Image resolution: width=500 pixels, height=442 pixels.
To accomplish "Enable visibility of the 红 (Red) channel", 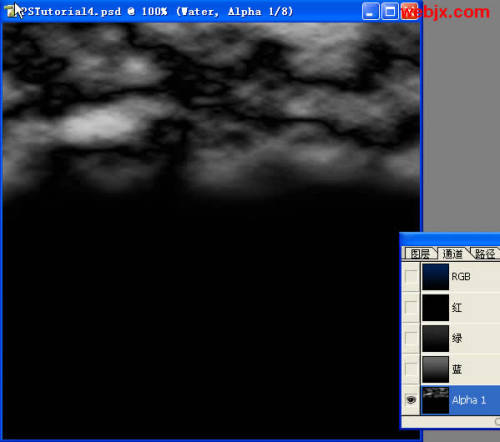I will click(x=411, y=307).
